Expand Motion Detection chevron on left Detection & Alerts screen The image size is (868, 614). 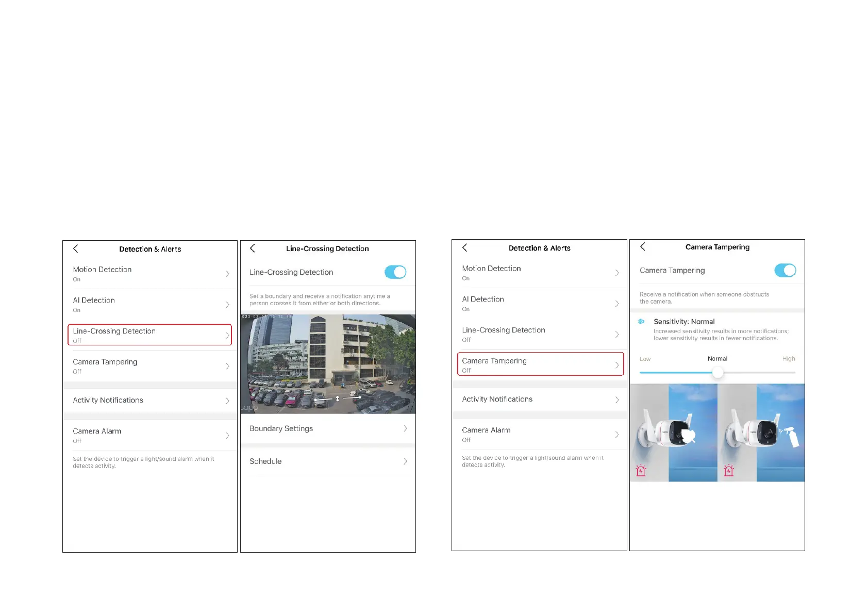[227, 274]
